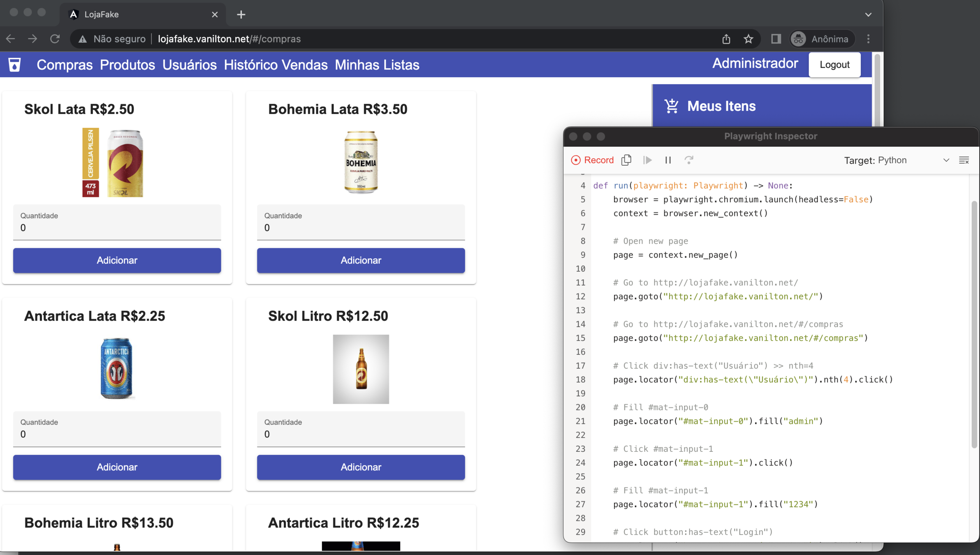Go to Histórico Vendas page
The width and height of the screenshot is (980, 555).
pyautogui.click(x=276, y=65)
